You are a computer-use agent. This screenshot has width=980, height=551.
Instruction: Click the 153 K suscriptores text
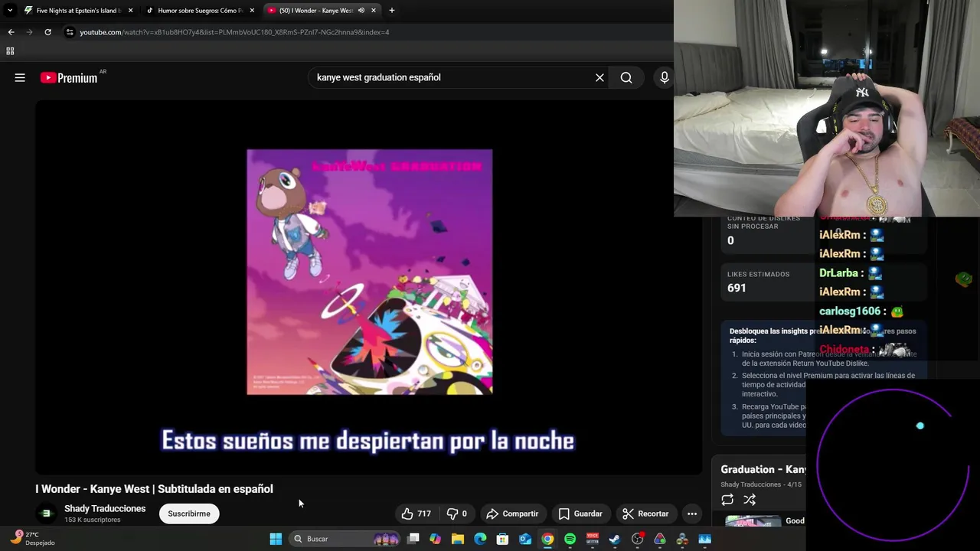tap(93, 520)
